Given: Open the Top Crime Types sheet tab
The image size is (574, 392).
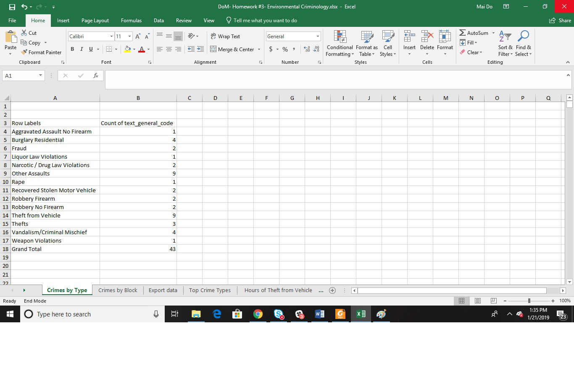Looking at the screenshot, I should 210,290.
